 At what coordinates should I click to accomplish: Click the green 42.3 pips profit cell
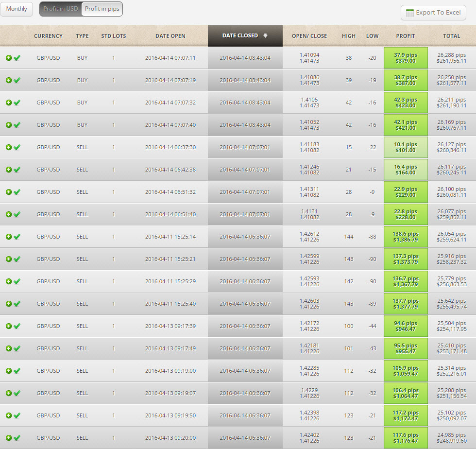[x=405, y=103]
